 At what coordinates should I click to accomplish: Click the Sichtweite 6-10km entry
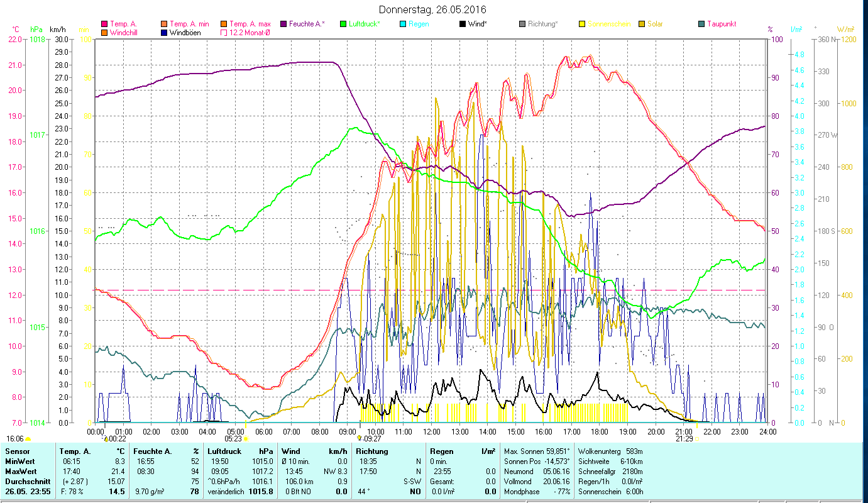(x=610, y=462)
